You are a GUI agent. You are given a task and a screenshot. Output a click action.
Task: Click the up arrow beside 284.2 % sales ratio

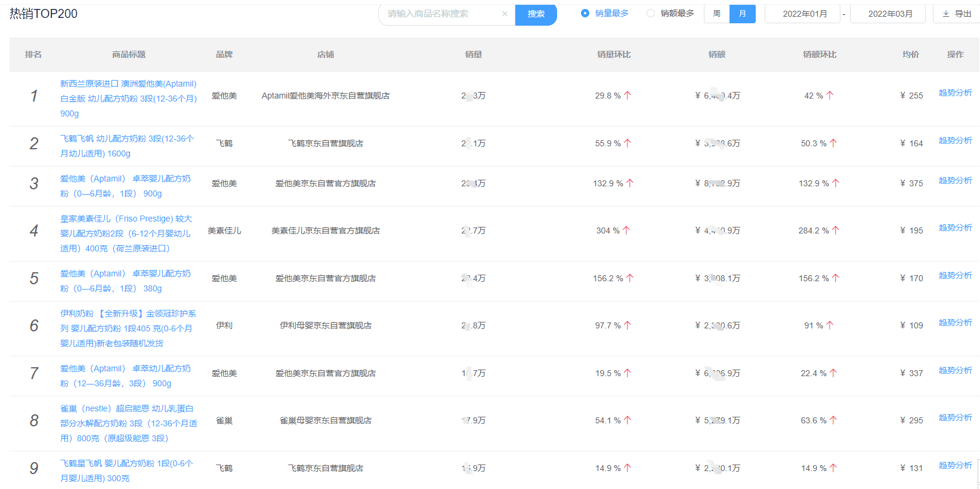[836, 230]
